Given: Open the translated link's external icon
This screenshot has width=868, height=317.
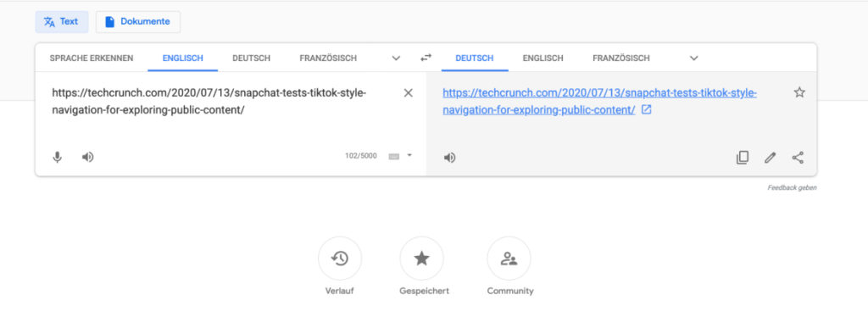Looking at the screenshot, I should click(646, 109).
